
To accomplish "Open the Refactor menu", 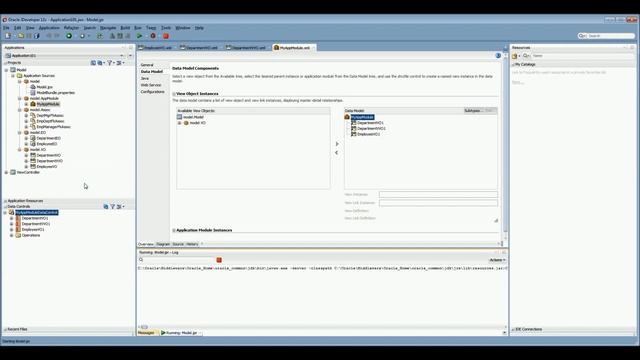I will (71, 28).
